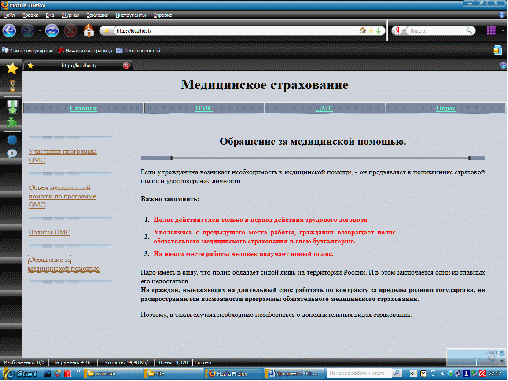The height and width of the screenshot is (381, 508).
Task: Open the Вид menu
Action: pyautogui.click(x=50, y=15)
